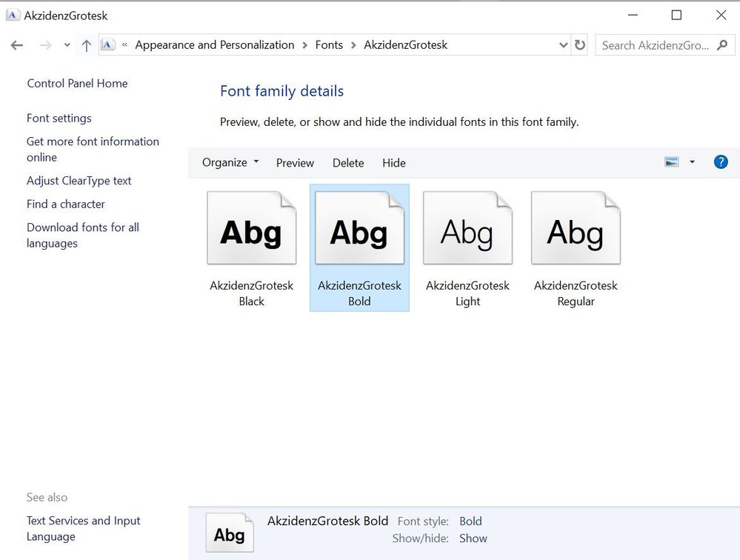
Task: Click the Hide toolbar button
Action: [394, 163]
